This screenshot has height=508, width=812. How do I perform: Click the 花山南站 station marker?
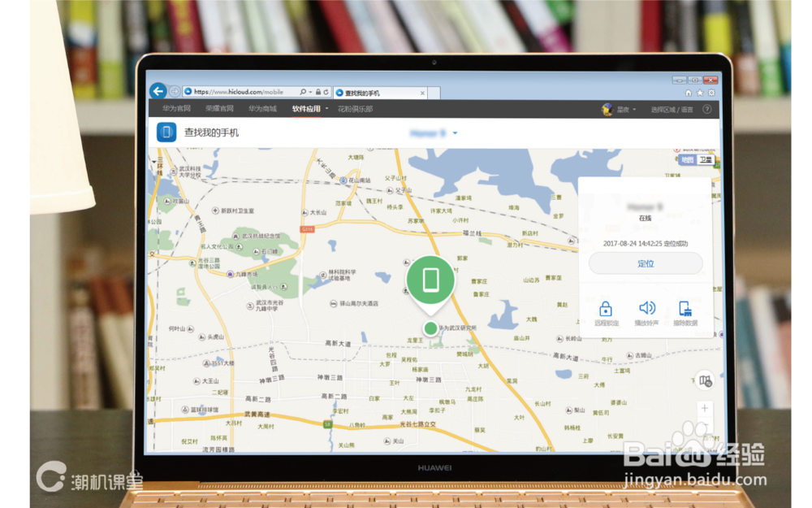(x=343, y=180)
